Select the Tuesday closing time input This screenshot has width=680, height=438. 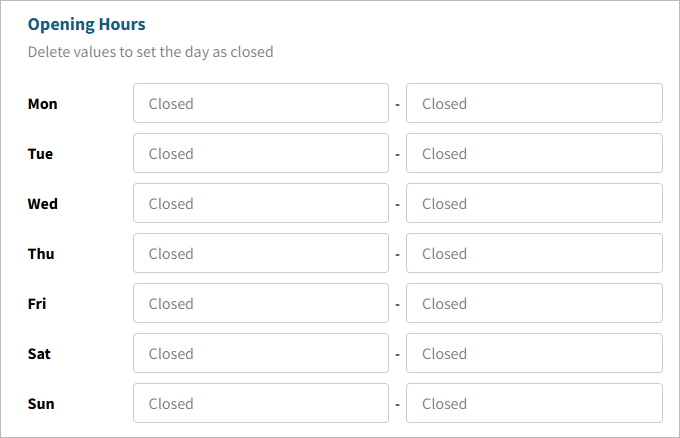click(x=534, y=153)
